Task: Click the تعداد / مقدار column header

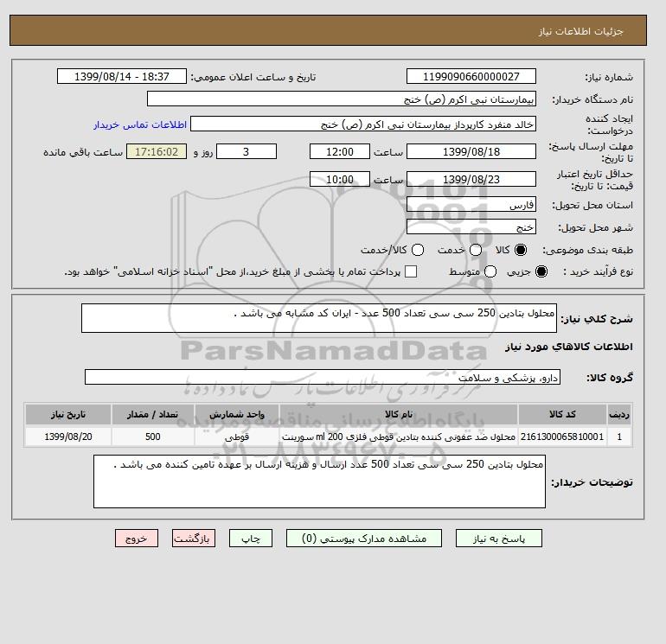Action: pos(153,414)
